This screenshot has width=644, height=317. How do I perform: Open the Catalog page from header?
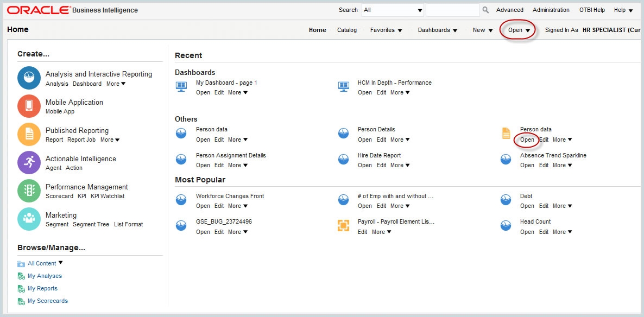pos(347,30)
